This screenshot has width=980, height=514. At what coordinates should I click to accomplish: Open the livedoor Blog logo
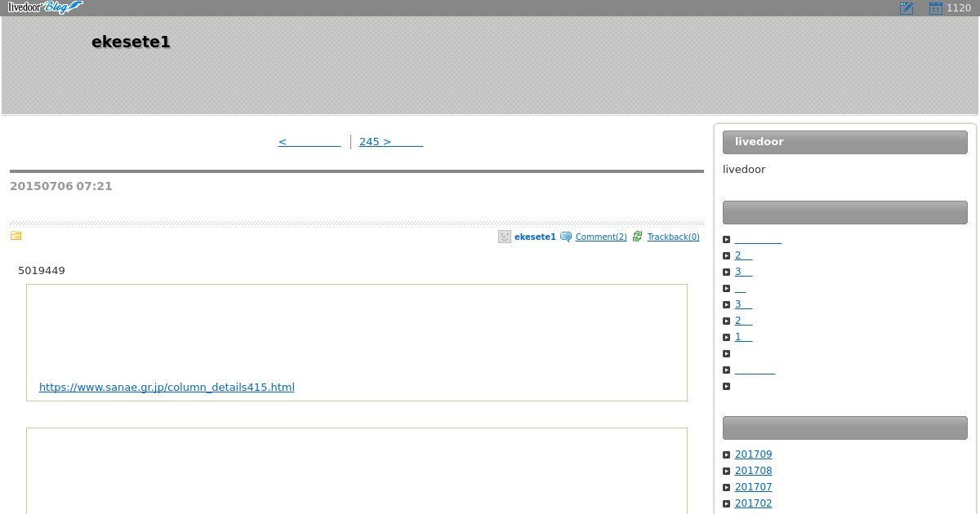point(45,7)
